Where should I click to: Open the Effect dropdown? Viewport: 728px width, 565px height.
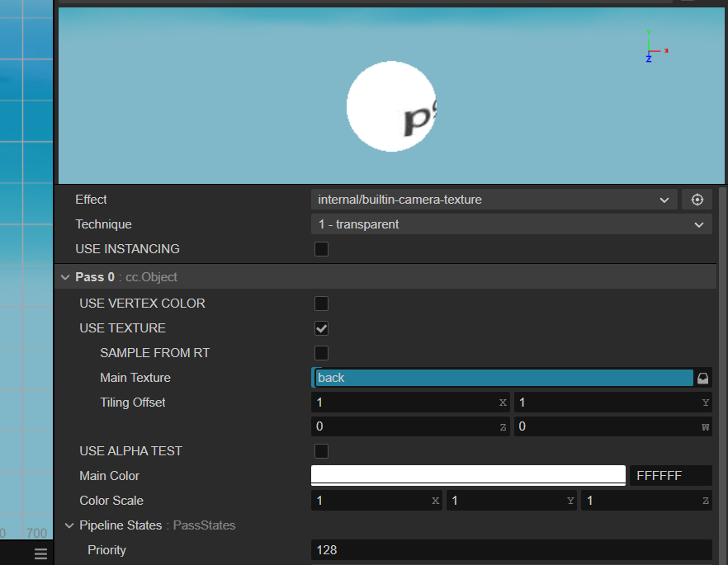point(494,200)
